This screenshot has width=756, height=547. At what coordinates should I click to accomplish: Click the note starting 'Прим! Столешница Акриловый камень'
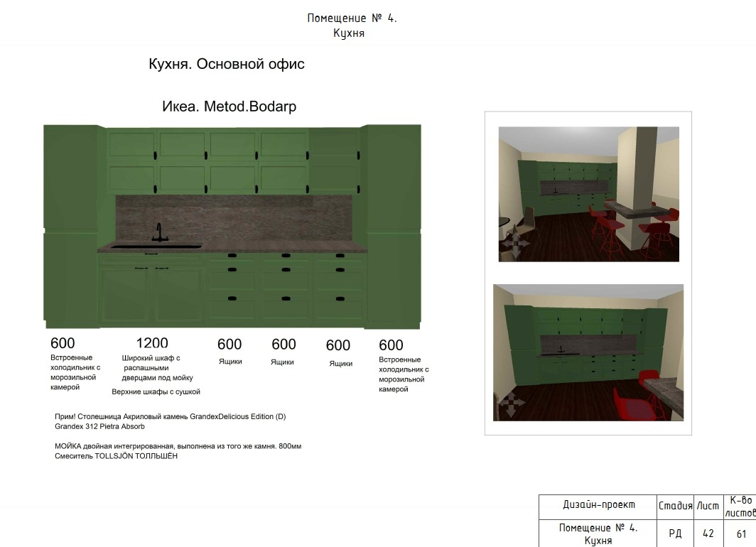171,416
